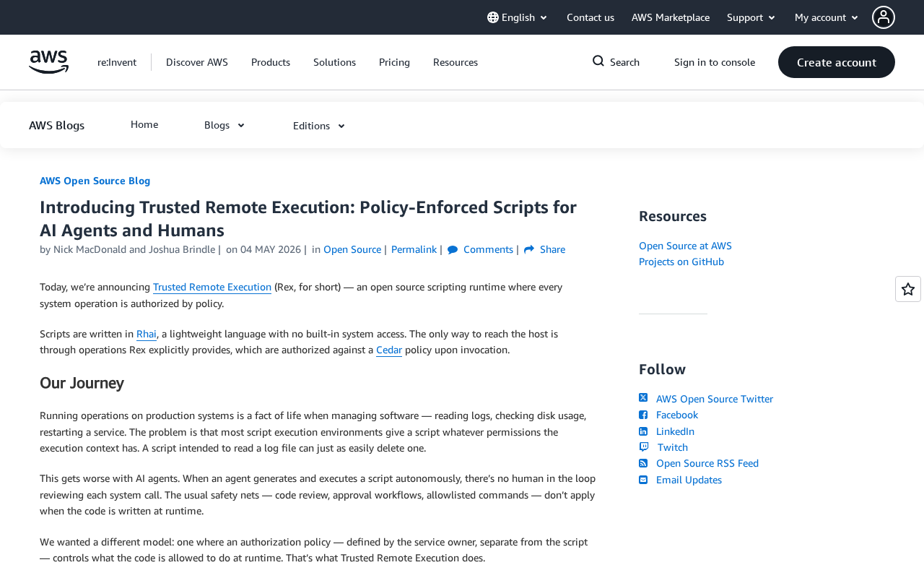924x578 pixels.
Task: Open the Pricing menu item
Action: [x=394, y=62]
